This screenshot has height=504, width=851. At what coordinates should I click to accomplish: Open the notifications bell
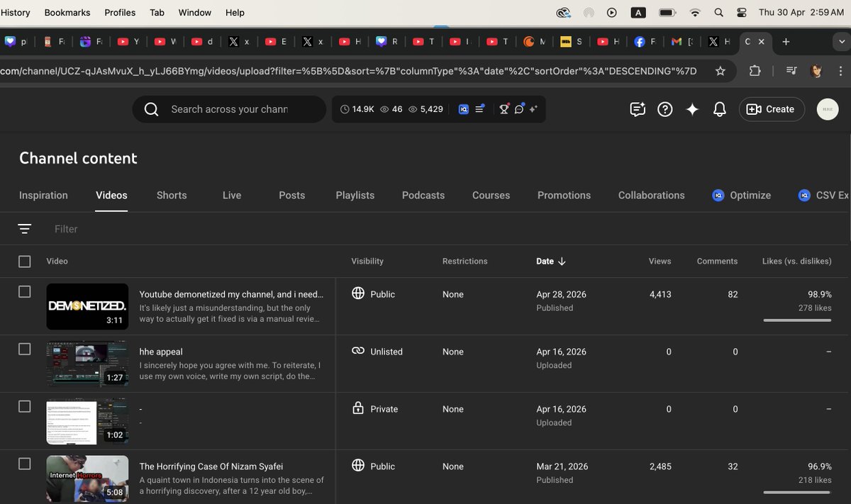click(x=719, y=109)
